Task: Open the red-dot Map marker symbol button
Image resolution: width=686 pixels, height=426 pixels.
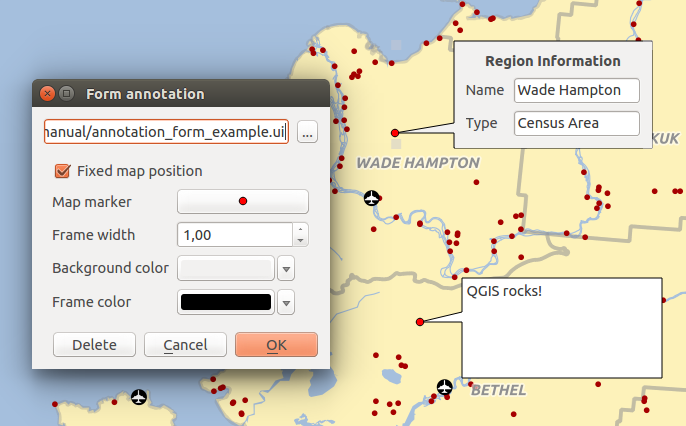Action: point(242,202)
